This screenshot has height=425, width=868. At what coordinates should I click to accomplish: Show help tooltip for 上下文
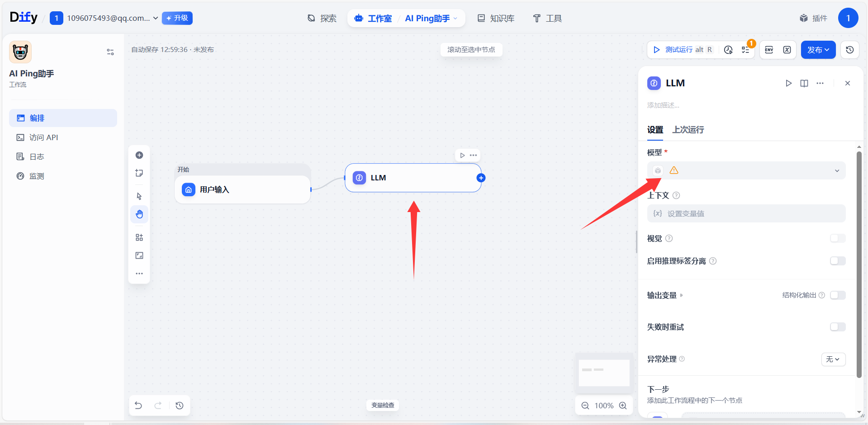coord(676,195)
